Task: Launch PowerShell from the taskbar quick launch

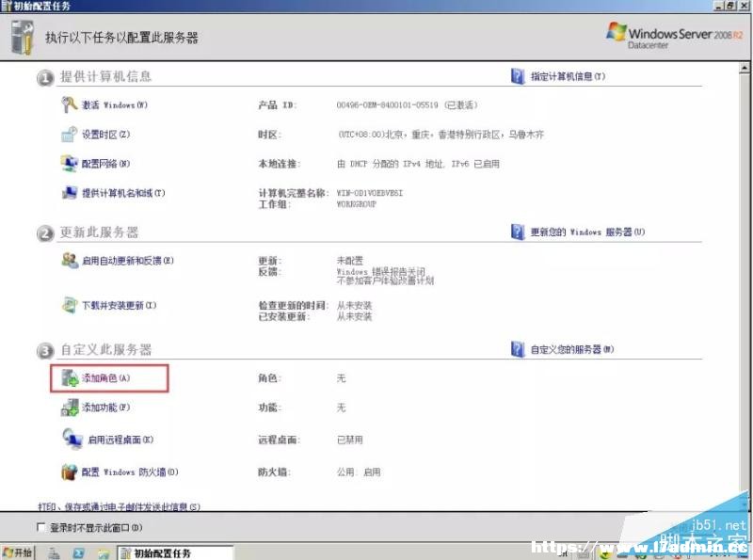Action: tap(79, 553)
